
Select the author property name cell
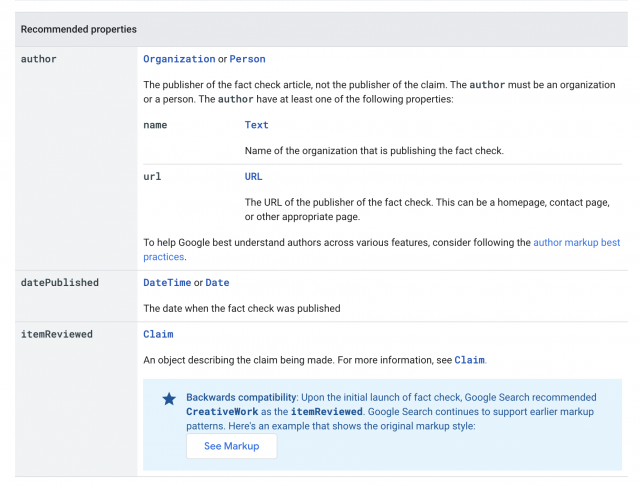coord(39,59)
